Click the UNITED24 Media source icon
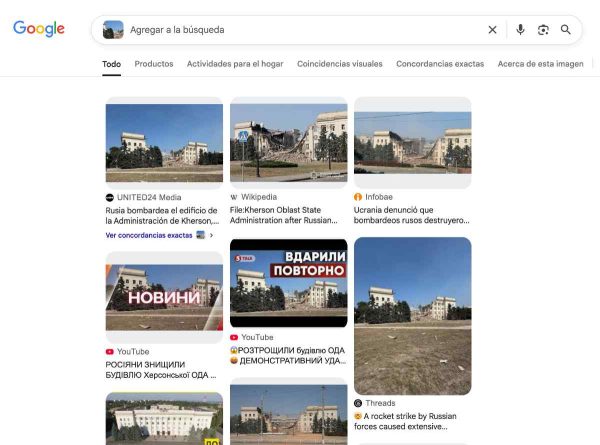 tap(110, 197)
